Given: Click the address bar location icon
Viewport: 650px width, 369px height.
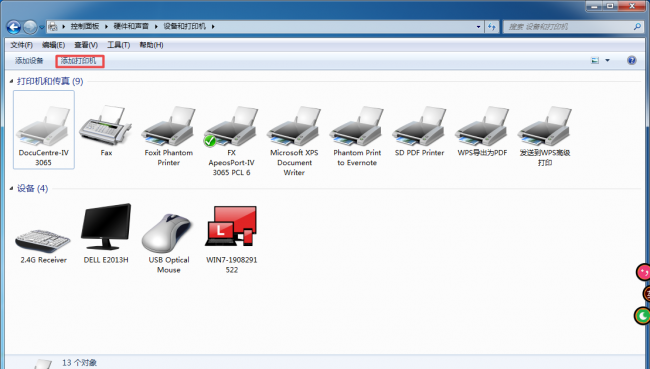Looking at the screenshot, I should pyautogui.click(x=53, y=27).
